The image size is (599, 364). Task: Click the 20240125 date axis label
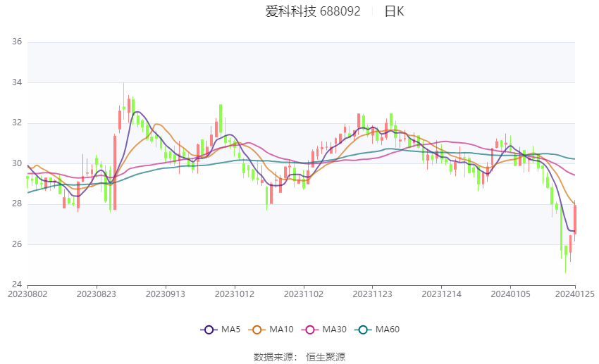[575, 294]
